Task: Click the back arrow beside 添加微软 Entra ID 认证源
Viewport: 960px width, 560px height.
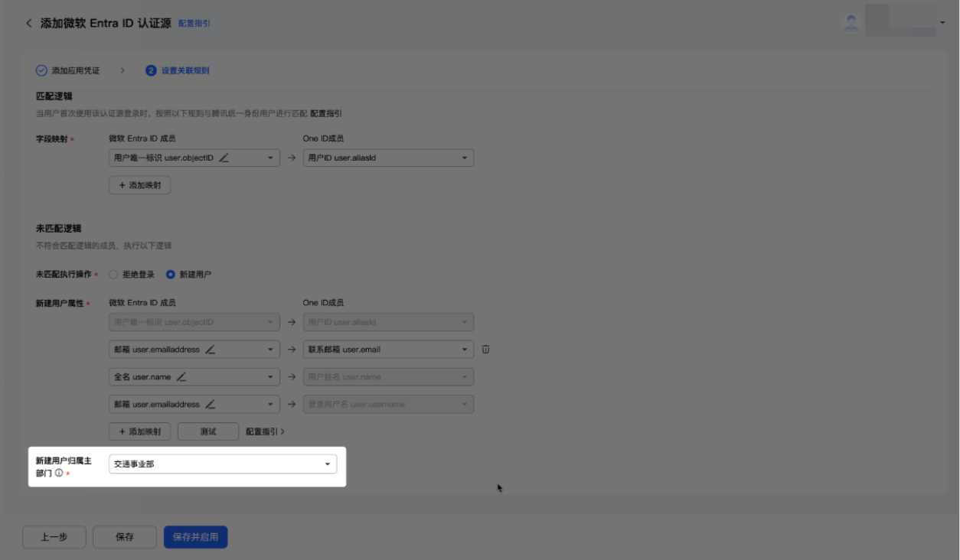Action: [29, 24]
